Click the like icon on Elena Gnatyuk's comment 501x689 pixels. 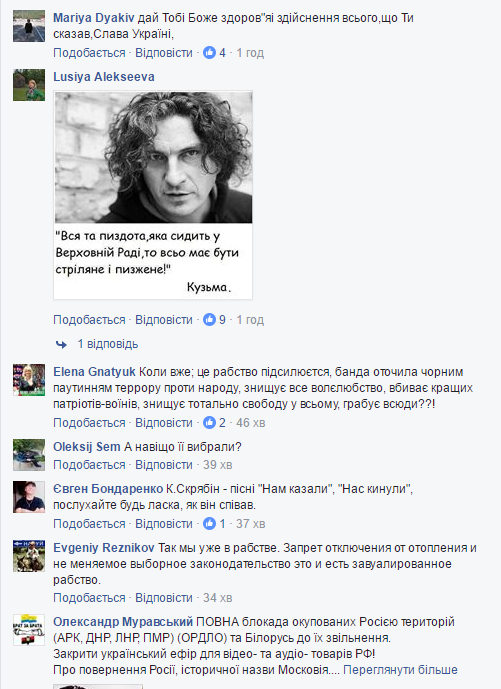click(x=209, y=423)
